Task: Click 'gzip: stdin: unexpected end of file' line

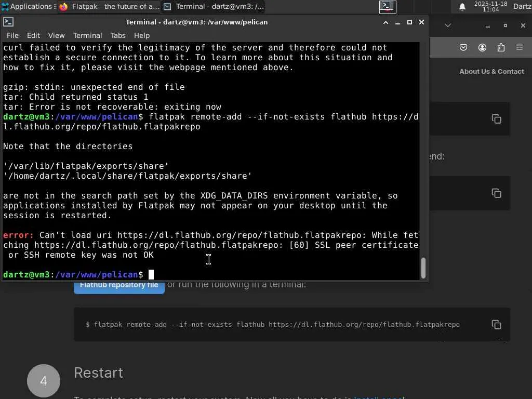Action: 94,87
